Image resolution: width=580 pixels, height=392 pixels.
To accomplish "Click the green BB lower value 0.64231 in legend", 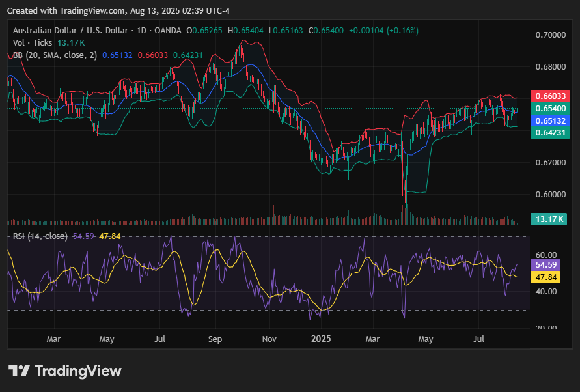I will tap(188, 55).
